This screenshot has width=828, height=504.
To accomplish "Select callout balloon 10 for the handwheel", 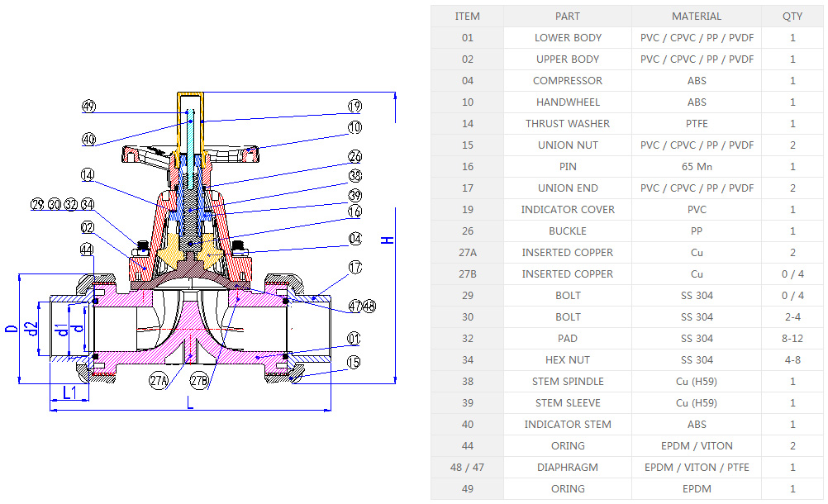I will [355, 128].
